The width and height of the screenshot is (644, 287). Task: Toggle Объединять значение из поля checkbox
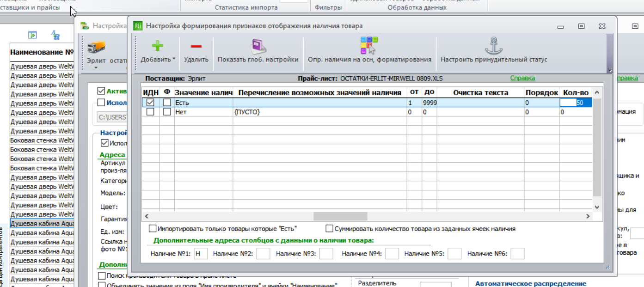[x=102, y=285]
